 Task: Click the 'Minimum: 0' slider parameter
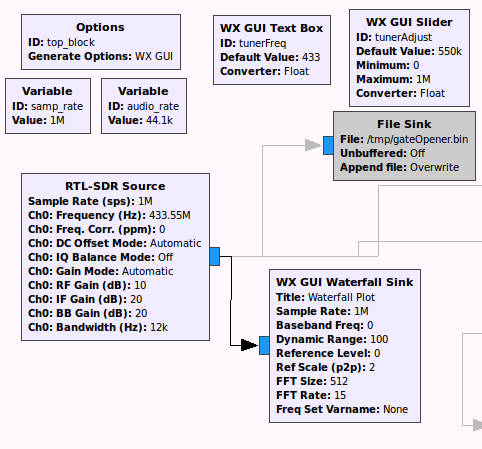click(x=388, y=65)
